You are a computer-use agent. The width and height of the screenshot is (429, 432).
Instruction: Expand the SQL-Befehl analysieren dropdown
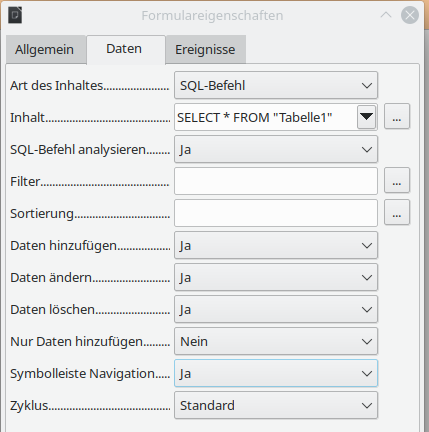click(x=276, y=149)
